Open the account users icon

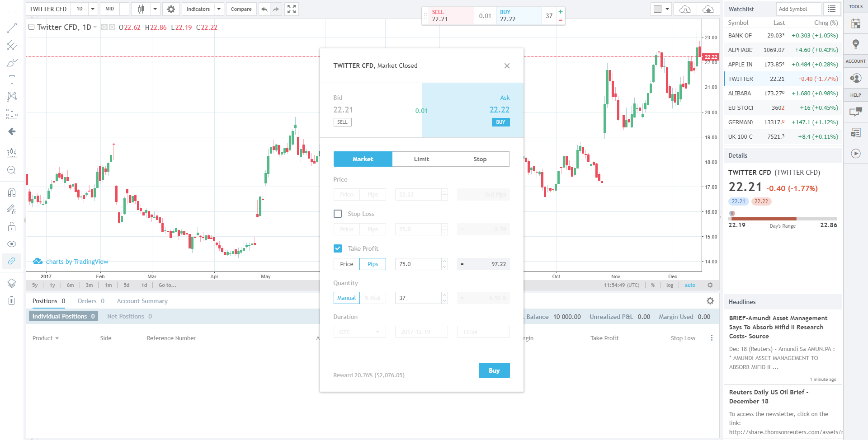(x=856, y=78)
